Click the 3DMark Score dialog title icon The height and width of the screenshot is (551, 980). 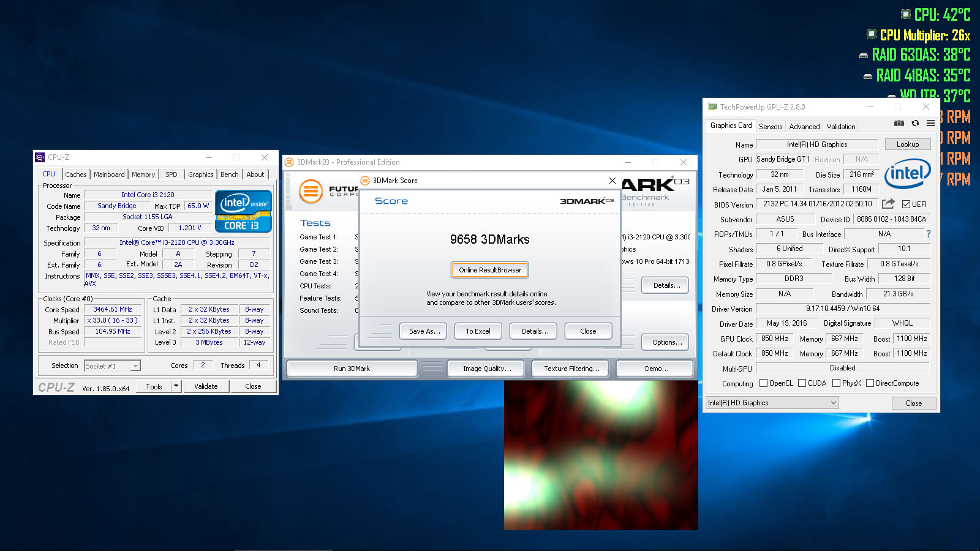365,181
